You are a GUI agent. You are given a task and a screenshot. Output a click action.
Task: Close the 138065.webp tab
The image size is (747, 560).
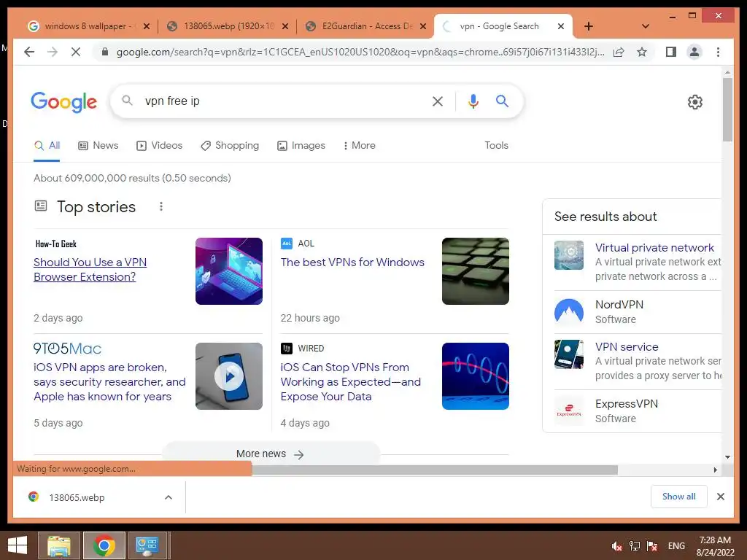285,26
